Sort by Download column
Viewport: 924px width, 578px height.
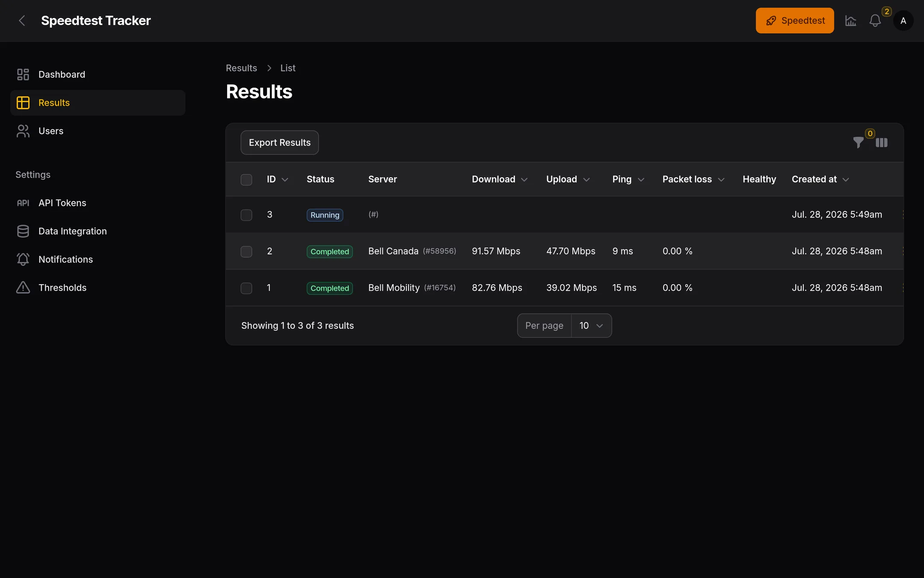pyautogui.click(x=500, y=179)
